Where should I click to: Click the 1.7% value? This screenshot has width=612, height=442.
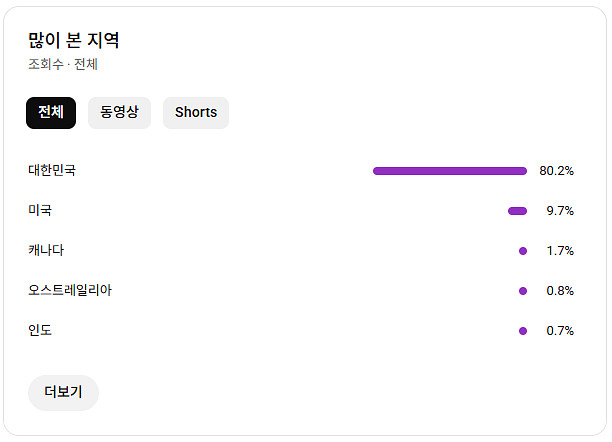pyautogui.click(x=560, y=251)
